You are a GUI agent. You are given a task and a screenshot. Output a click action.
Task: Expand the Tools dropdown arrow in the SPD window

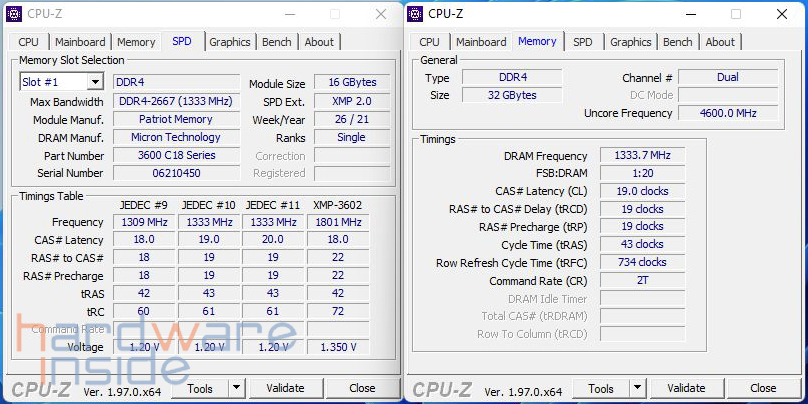(237, 388)
